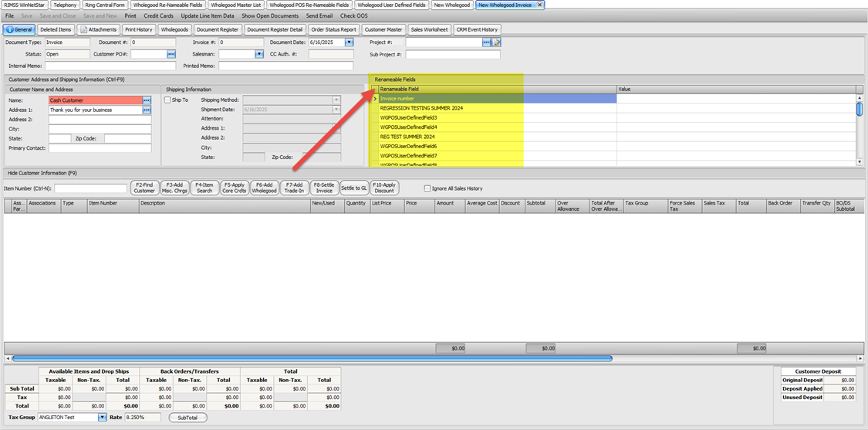Click F6-Add Wholegood button
The width and height of the screenshot is (868, 430).
pyautogui.click(x=265, y=188)
